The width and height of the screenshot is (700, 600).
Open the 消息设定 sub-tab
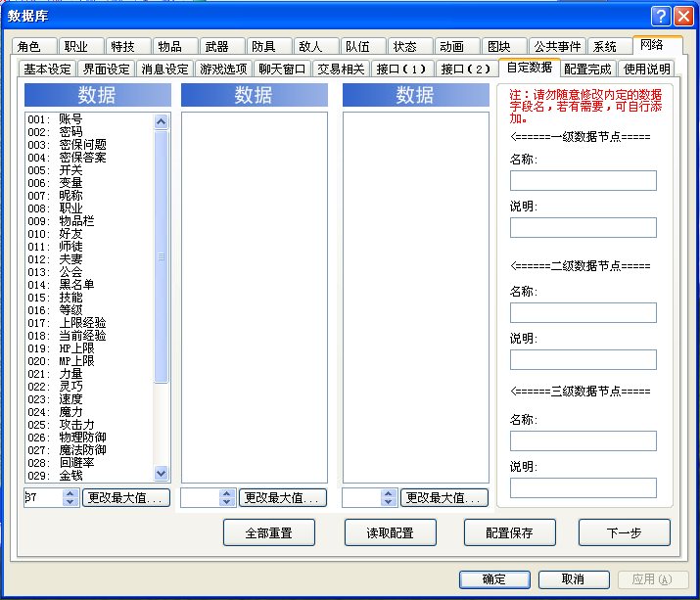tap(164, 69)
